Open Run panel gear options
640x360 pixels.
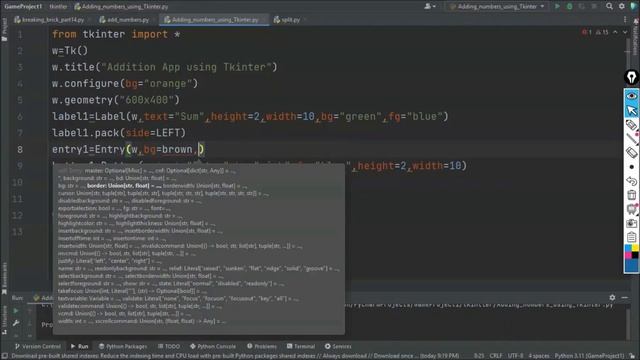(612, 298)
